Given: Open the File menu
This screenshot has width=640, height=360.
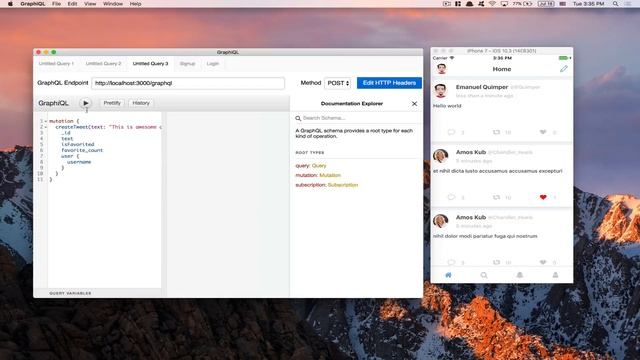Looking at the screenshot, I should [x=56, y=4].
